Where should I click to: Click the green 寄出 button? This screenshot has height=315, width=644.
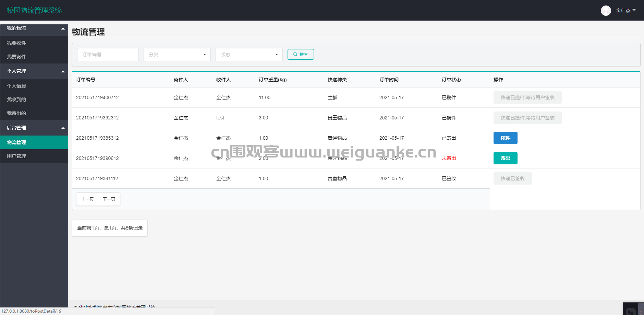point(505,158)
